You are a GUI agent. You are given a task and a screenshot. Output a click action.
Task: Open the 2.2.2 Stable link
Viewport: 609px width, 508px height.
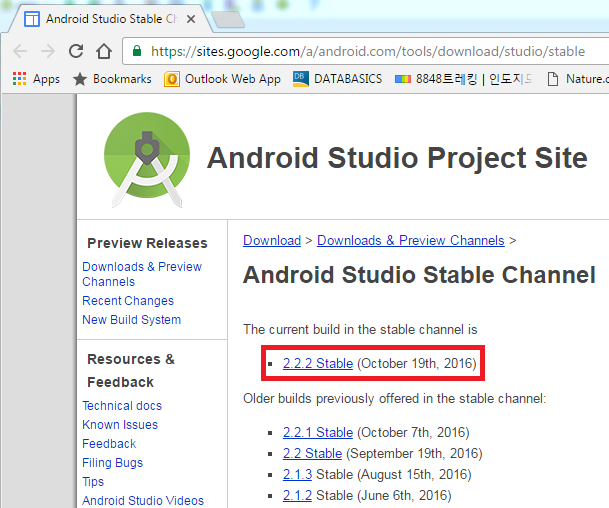318,364
